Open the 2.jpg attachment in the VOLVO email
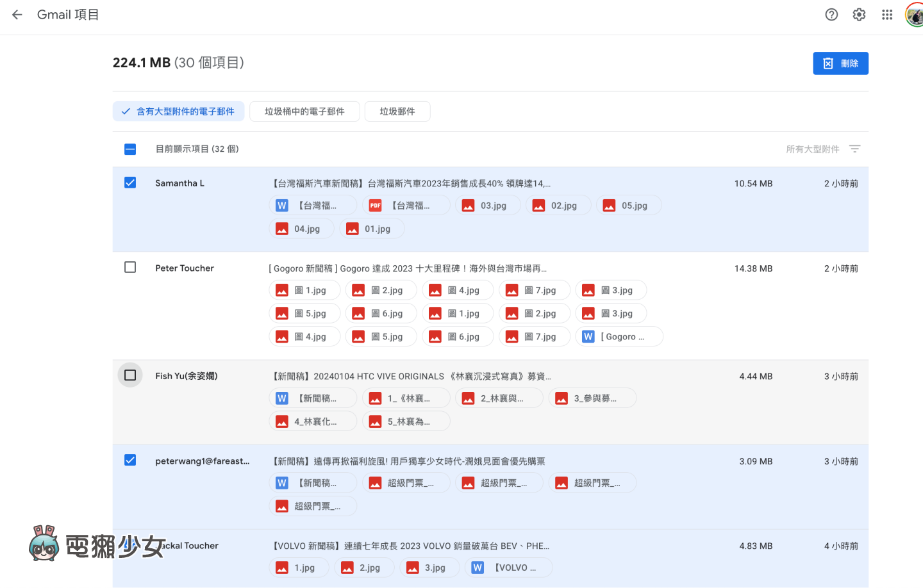923x588 pixels. (364, 568)
